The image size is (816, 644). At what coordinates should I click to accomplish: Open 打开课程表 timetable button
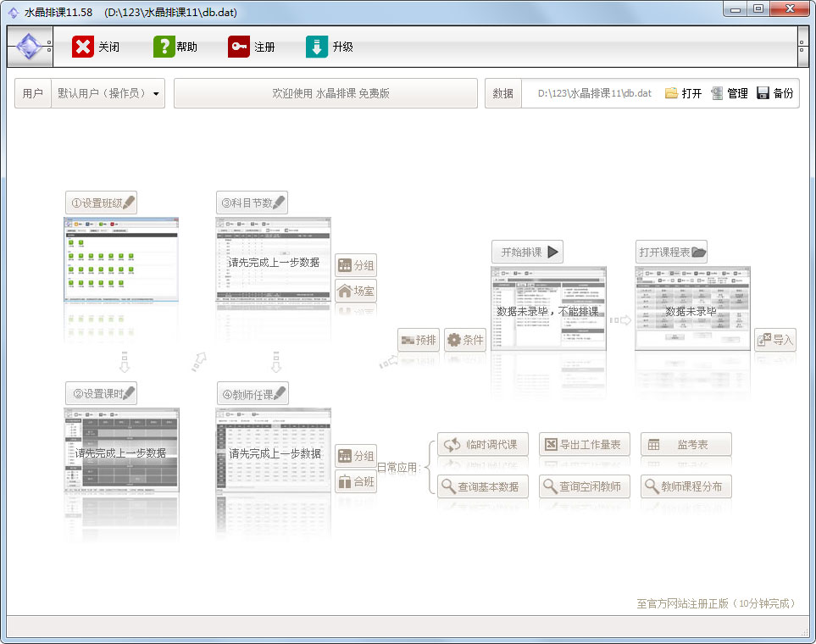pyautogui.click(x=671, y=252)
